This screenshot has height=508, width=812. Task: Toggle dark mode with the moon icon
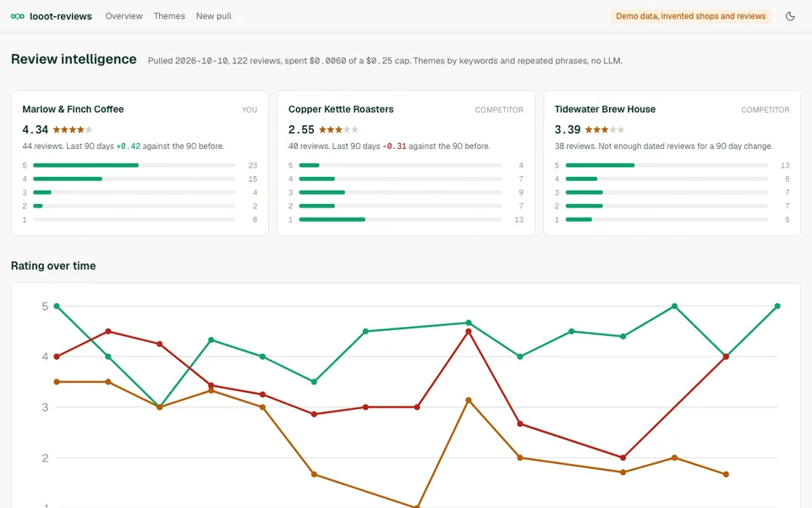(790, 16)
